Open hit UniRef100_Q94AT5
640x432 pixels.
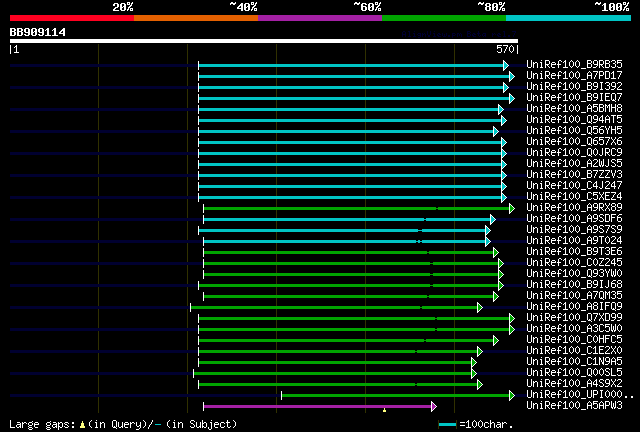click(x=574, y=120)
